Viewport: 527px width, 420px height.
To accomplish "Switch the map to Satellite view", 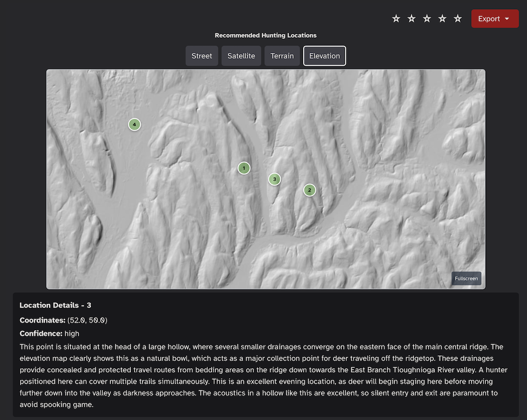I will point(241,55).
